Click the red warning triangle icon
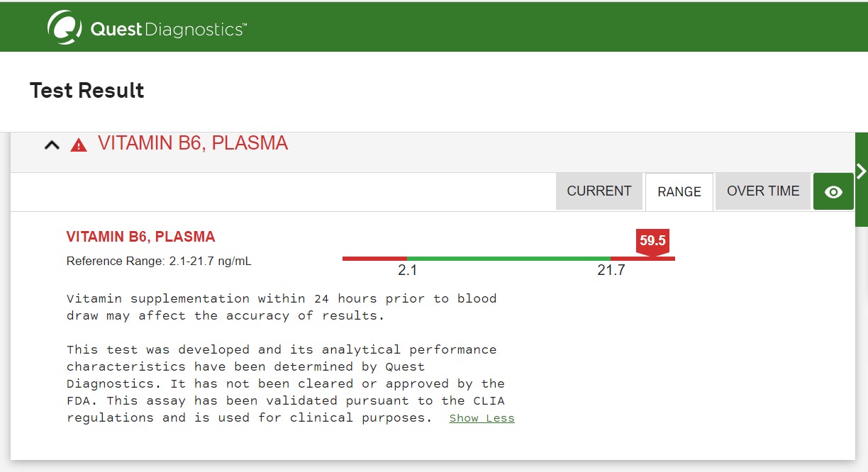The width and height of the screenshot is (868, 472). tap(78, 145)
